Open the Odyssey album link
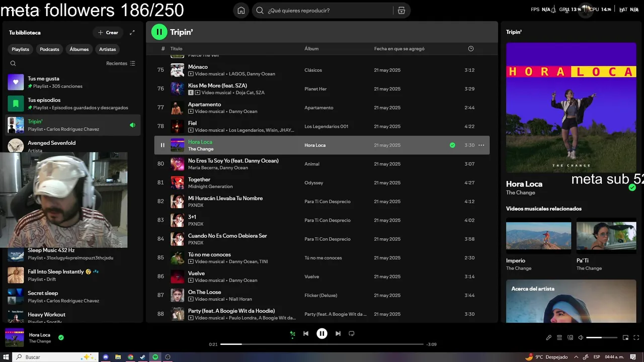This screenshot has height=362, width=644. pos(313,183)
